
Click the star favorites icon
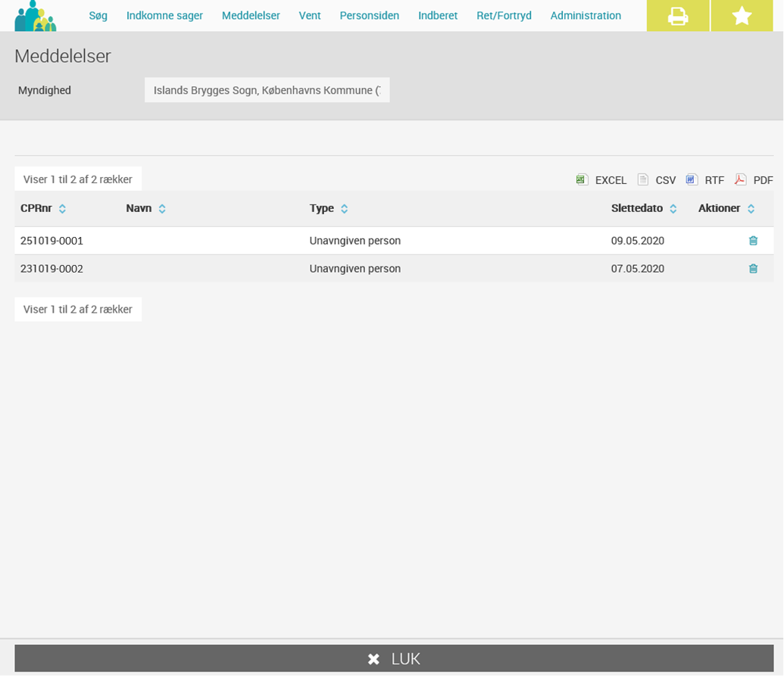[x=742, y=16]
